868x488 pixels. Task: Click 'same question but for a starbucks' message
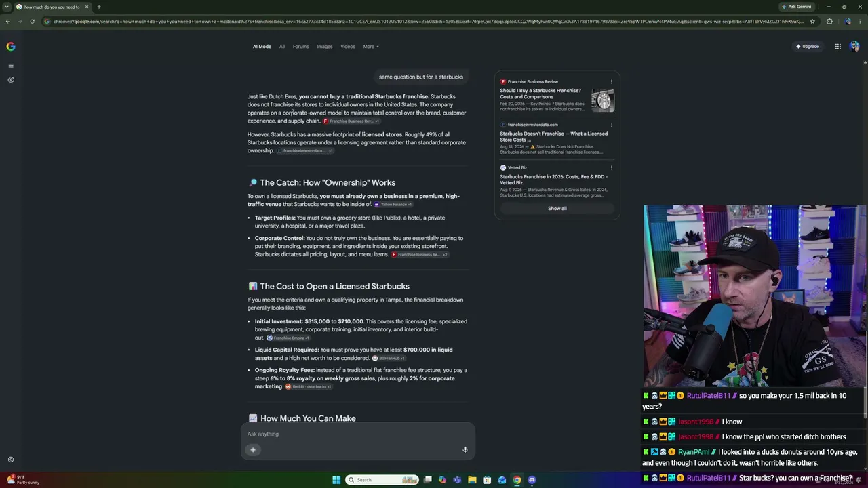(421, 77)
